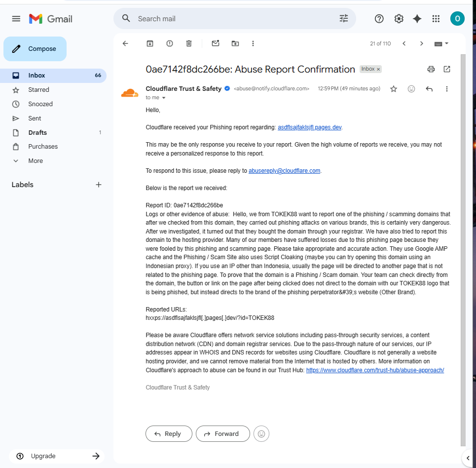Screen dimensions: 476x468
Task: Show side panel chevron
Action: coord(468,458)
